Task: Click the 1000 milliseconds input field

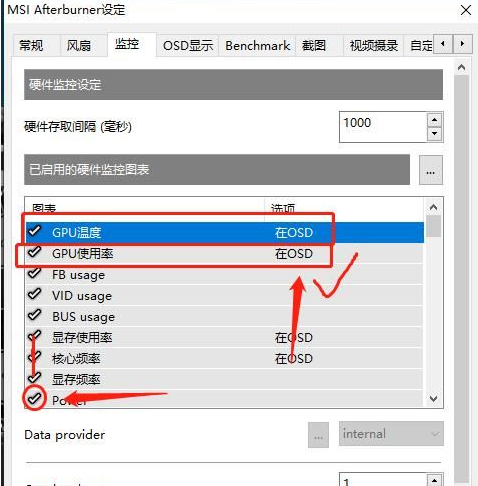Action: pos(383,127)
